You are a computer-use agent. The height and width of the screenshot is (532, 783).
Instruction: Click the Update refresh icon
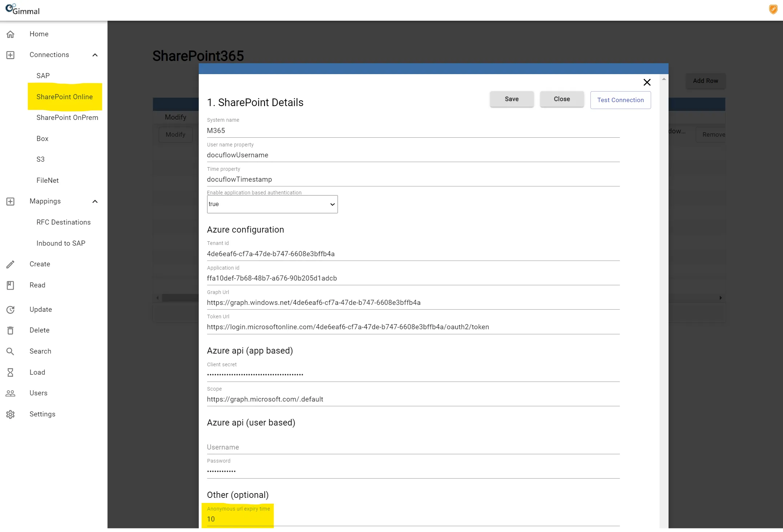(x=10, y=310)
